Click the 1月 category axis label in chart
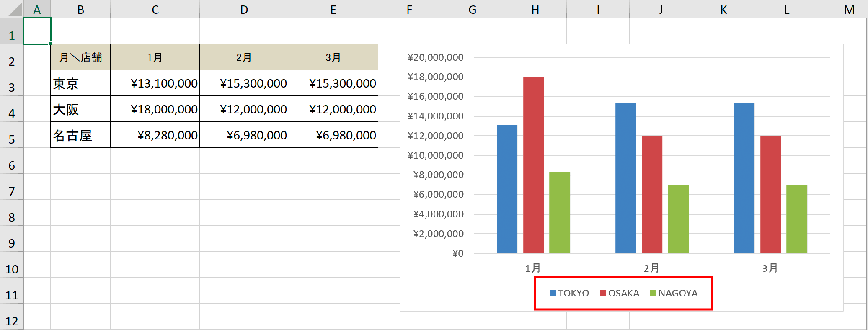The image size is (868, 330). click(533, 268)
